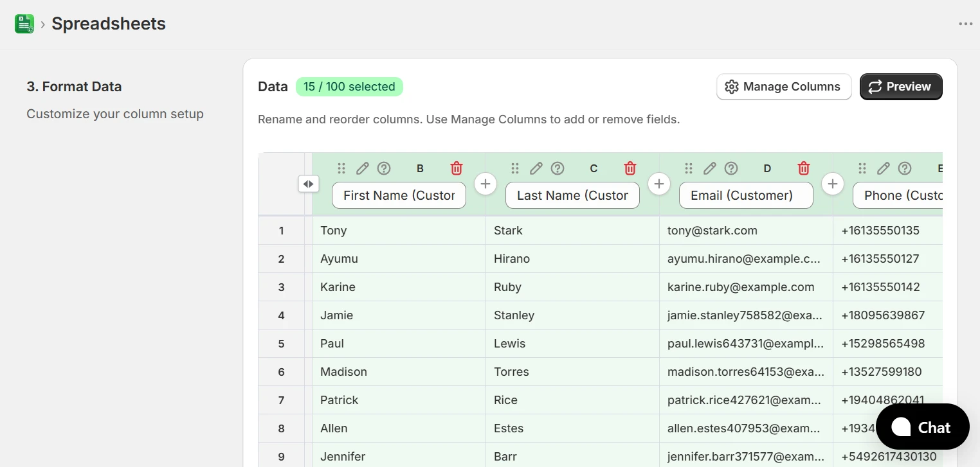Click the help icon for column B

pos(384,168)
